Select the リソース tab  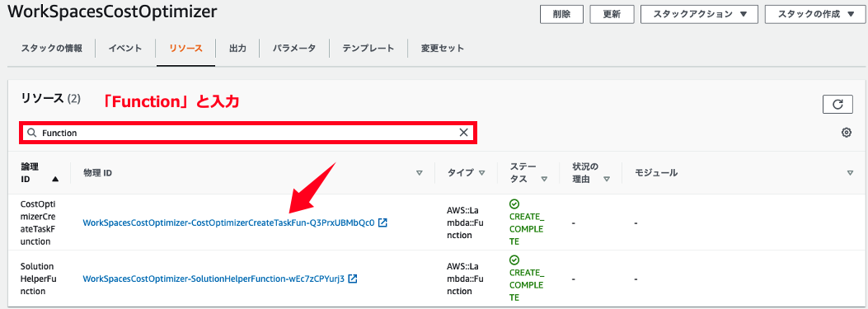(186, 48)
